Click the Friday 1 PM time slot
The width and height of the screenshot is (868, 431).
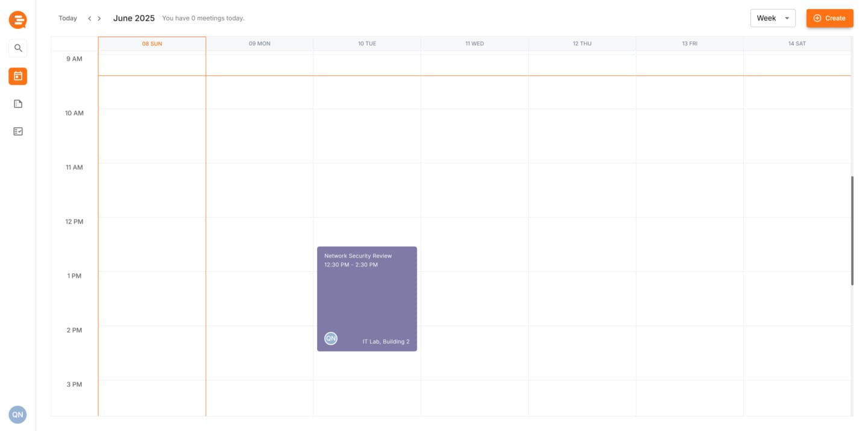coord(689,298)
